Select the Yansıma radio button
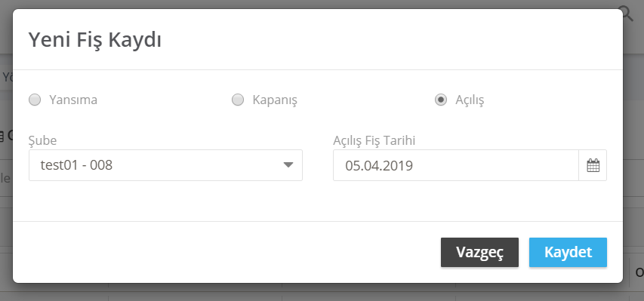The width and height of the screenshot is (644, 301). click(35, 100)
